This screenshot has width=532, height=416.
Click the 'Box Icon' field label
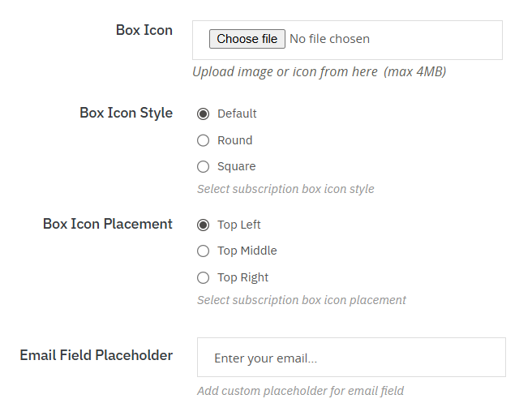point(144,30)
